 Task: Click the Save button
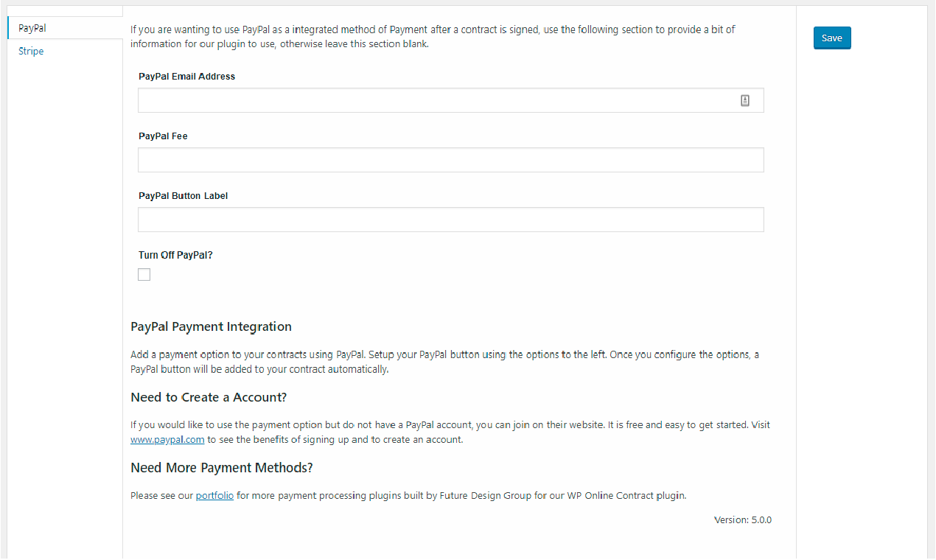831,38
